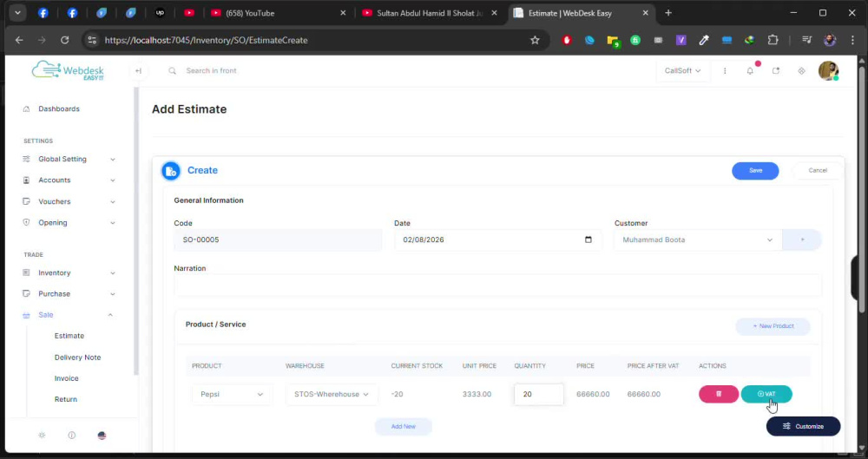Change language via the flag icon

tap(102, 436)
